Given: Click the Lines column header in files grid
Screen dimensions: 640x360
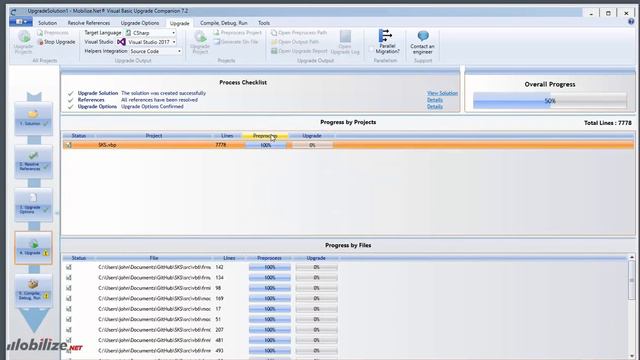Looking at the screenshot, I should pos(229,258).
